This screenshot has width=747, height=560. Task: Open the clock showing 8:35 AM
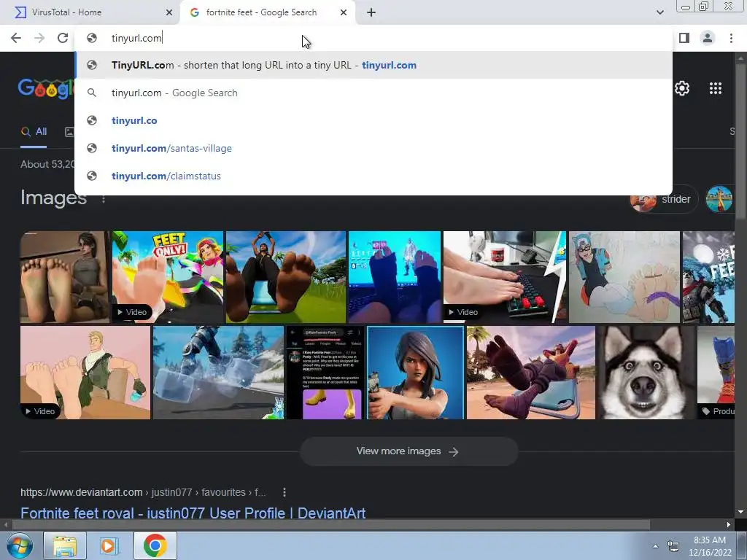pyautogui.click(x=710, y=546)
